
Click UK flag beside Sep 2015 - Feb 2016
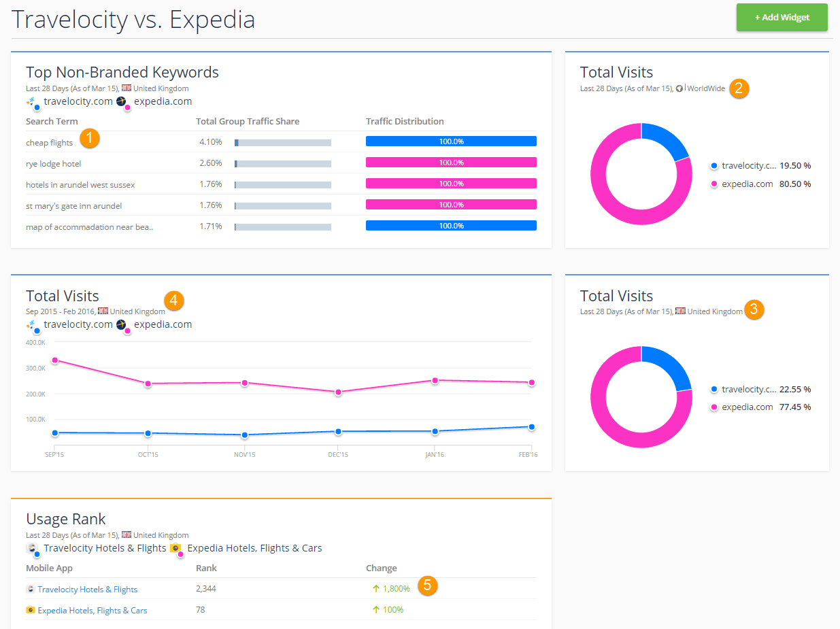pyautogui.click(x=103, y=311)
